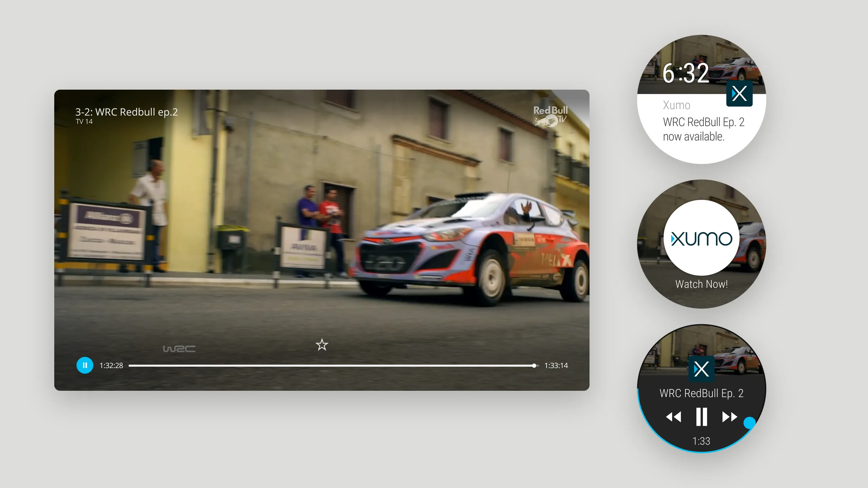Tap the blue circular progress dot on the watch
Screen dimensions: 868x488
coord(749,423)
